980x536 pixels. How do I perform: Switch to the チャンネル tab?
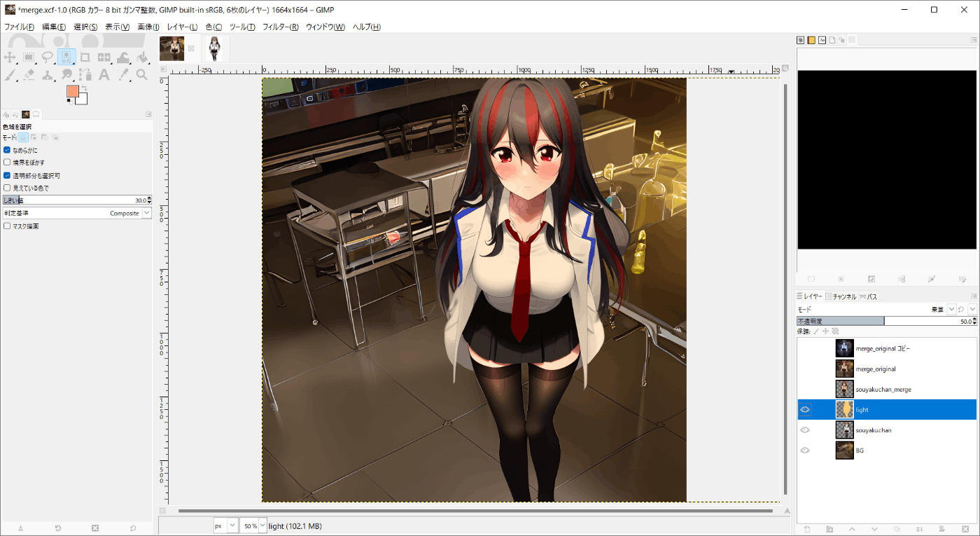(x=841, y=296)
